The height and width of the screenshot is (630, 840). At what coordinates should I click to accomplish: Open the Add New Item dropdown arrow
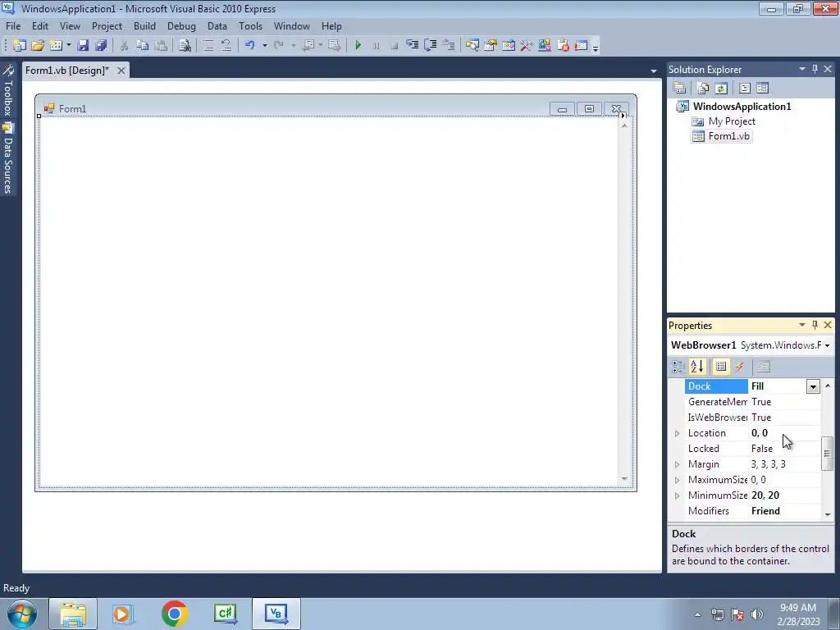[x=69, y=46]
